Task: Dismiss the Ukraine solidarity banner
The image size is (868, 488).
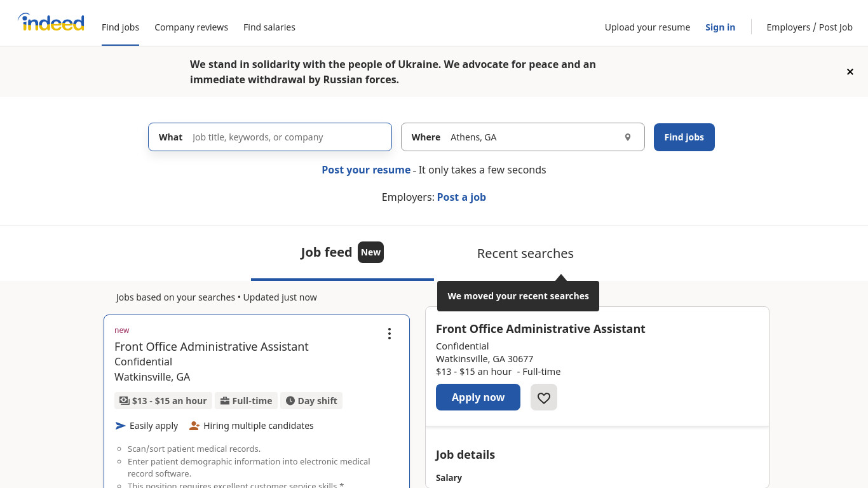Action: 850,72
